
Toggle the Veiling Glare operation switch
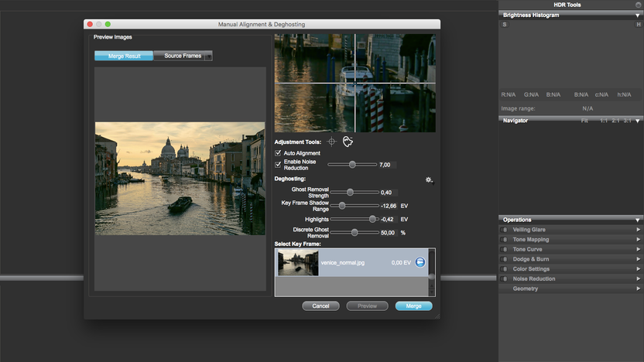[505, 230]
